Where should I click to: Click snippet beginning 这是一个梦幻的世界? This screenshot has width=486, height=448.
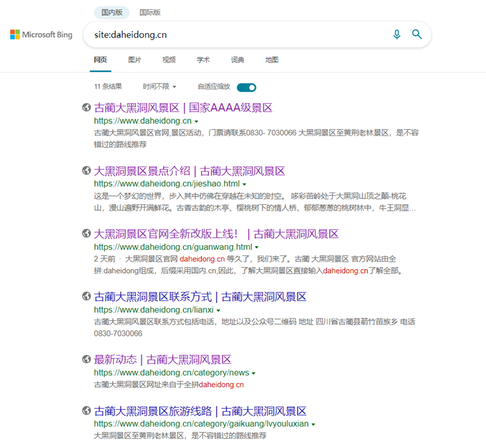tap(255, 202)
